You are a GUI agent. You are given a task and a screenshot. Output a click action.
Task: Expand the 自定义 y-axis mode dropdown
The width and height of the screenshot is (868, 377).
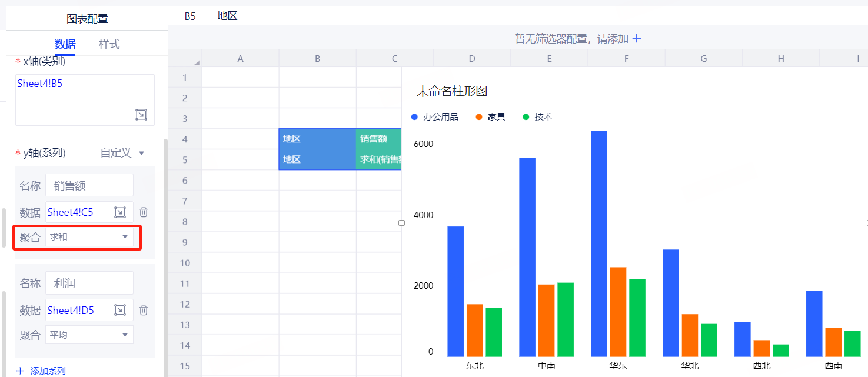click(122, 153)
